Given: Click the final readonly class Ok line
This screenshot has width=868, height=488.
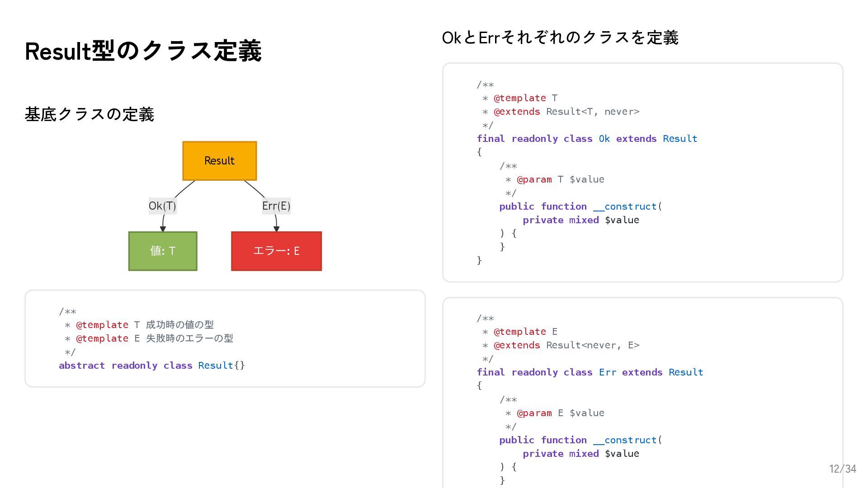Looking at the screenshot, I should (x=586, y=139).
